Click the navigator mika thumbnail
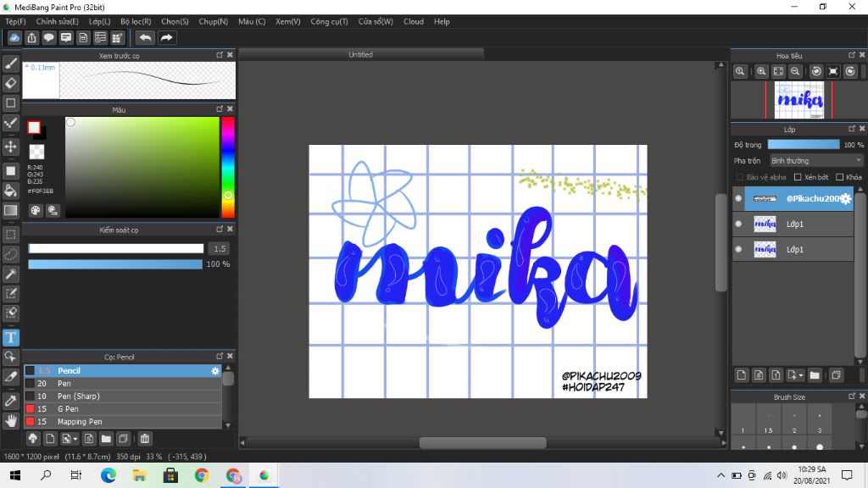The image size is (868, 488). [798, 100]
